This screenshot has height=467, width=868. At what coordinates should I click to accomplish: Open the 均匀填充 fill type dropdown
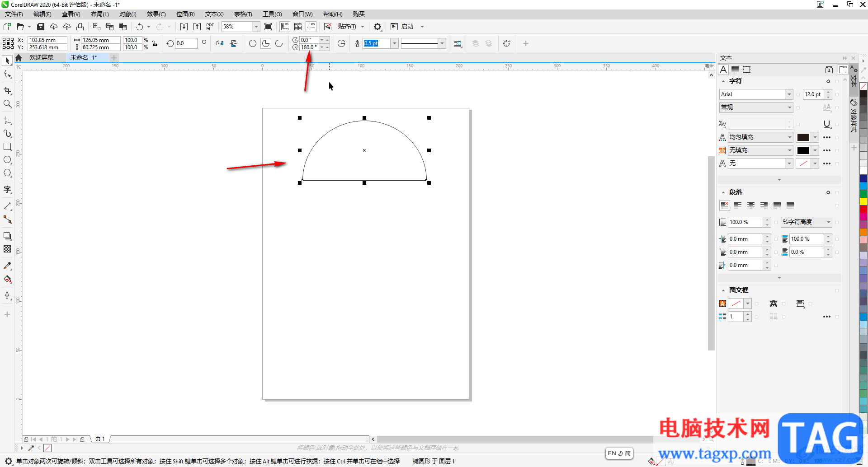pos(790,137)
